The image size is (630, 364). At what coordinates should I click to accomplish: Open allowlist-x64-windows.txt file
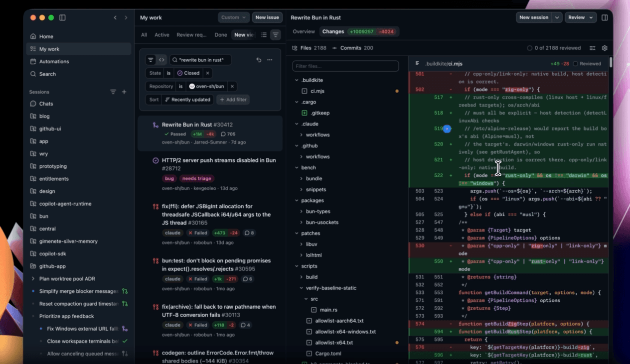point(345,332)
